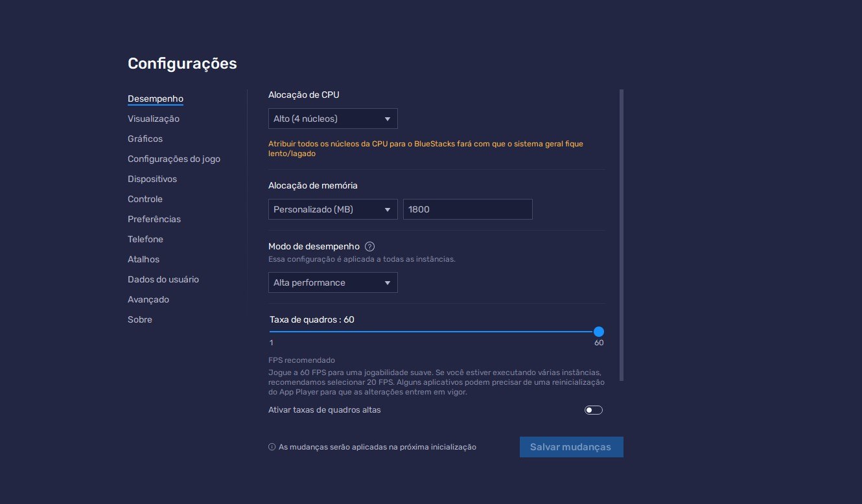Screen dimensions: 862x504
Task: Open the Visualização settings tab
Action: tap(154, 119)
